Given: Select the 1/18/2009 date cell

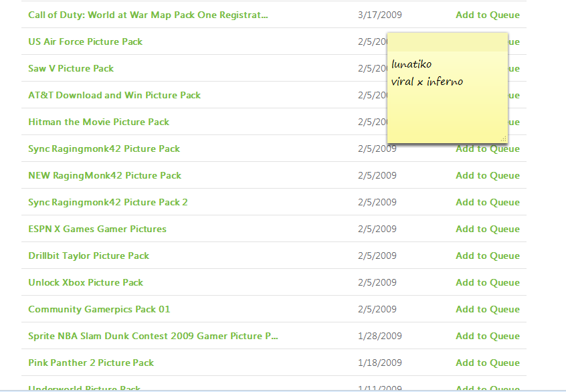Looking at the screenshot, I should [x=380, y=363].
